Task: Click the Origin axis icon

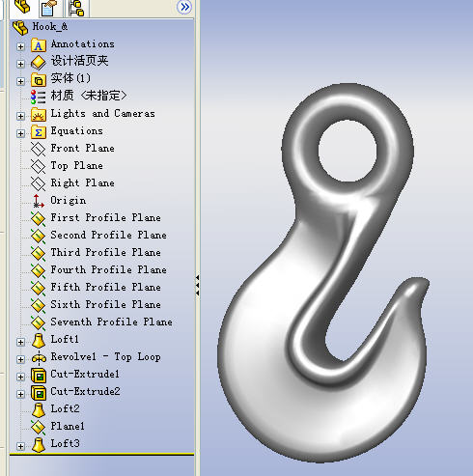Action: click(x=39, y=201)
